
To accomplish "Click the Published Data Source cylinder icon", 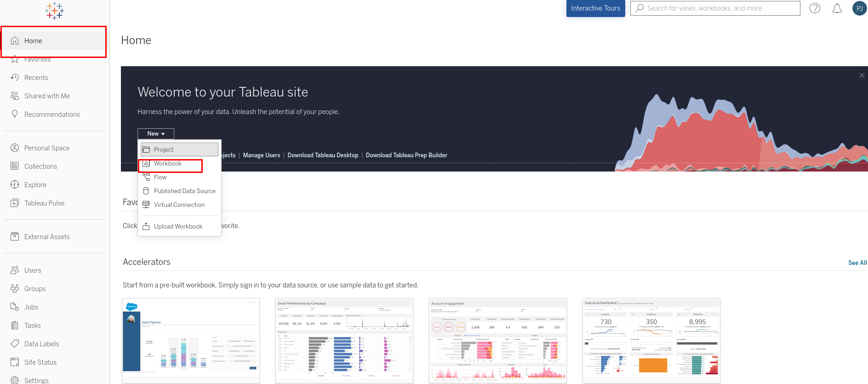I will pos(146,191).
